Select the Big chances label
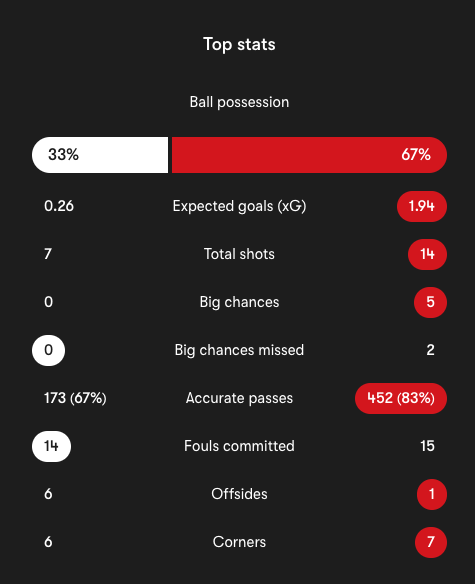475x584 pixels. point(239,302)
